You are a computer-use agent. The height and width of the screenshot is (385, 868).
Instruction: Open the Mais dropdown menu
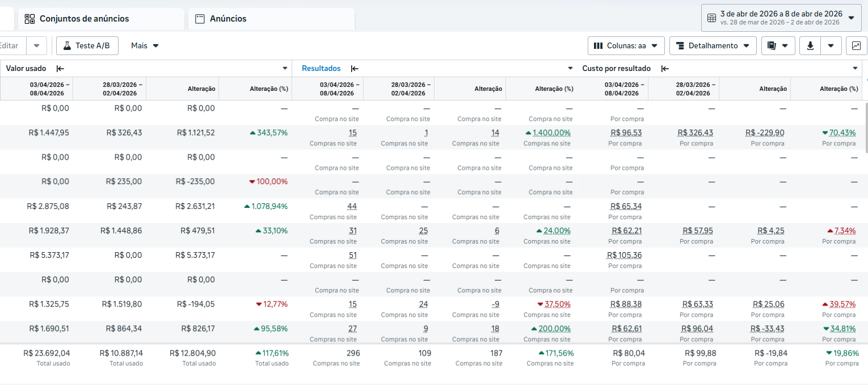[145, 45]
